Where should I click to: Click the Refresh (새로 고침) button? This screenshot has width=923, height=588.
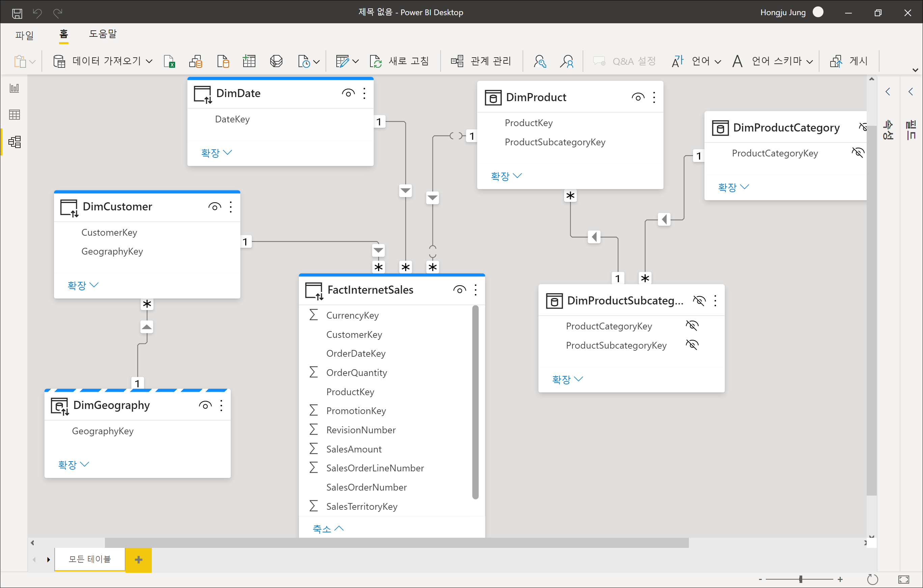click(x=399, y=61)
